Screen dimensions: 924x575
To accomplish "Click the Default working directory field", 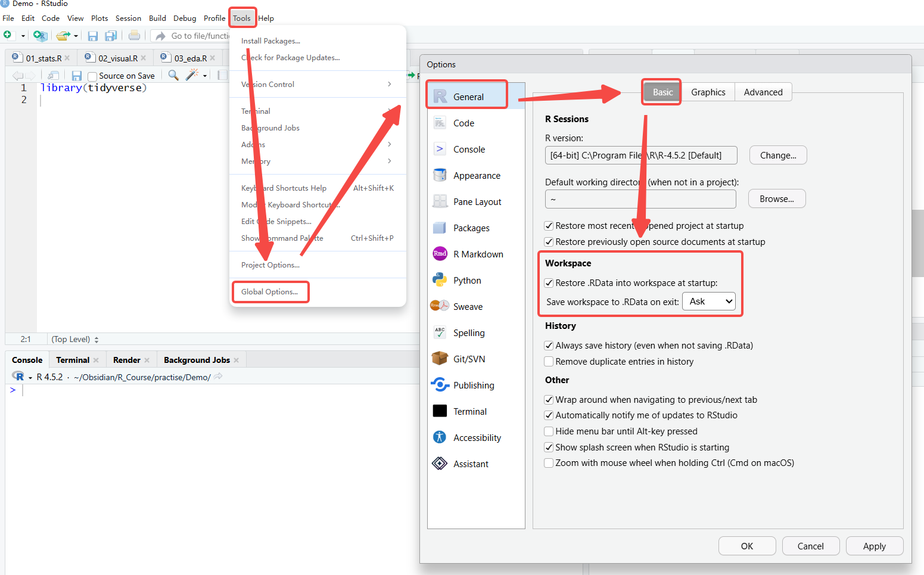I will pos(640,199).
